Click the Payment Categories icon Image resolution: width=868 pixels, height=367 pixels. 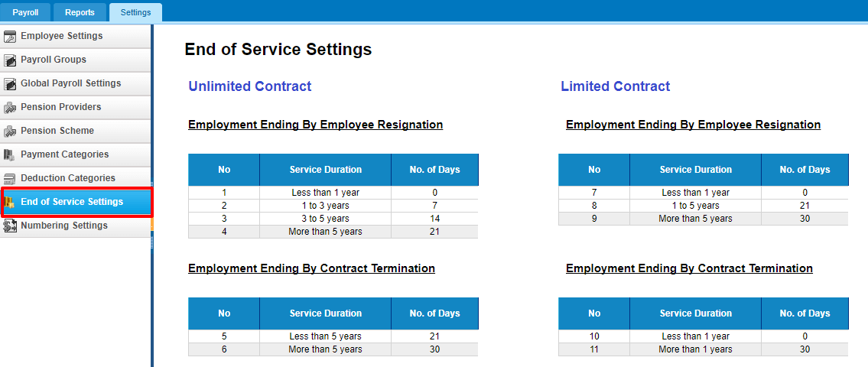pyautogui.click(x=9, y=155)
